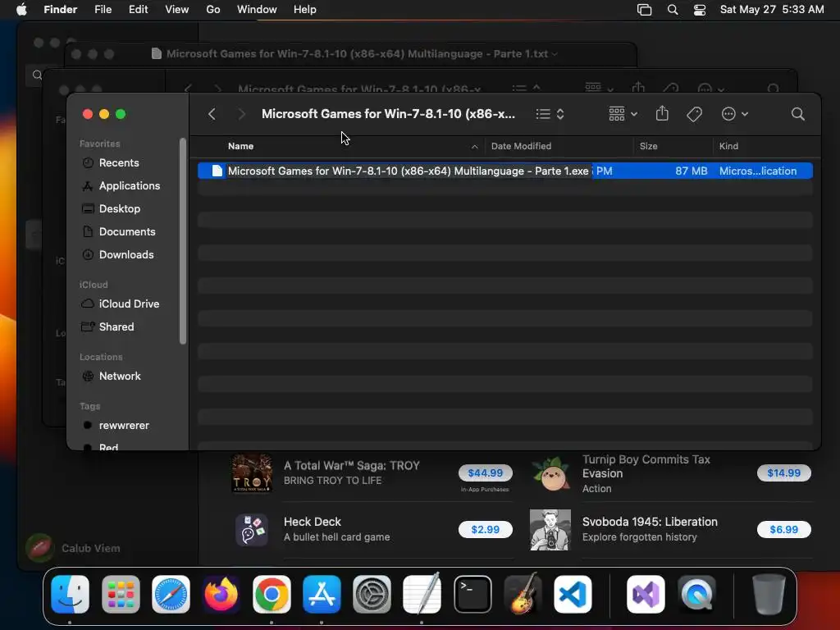The width and height of the screenshot is (840, 630).
Task: Open Applications in sidebar
Action: pyautogui.click(x=129, y=186)
